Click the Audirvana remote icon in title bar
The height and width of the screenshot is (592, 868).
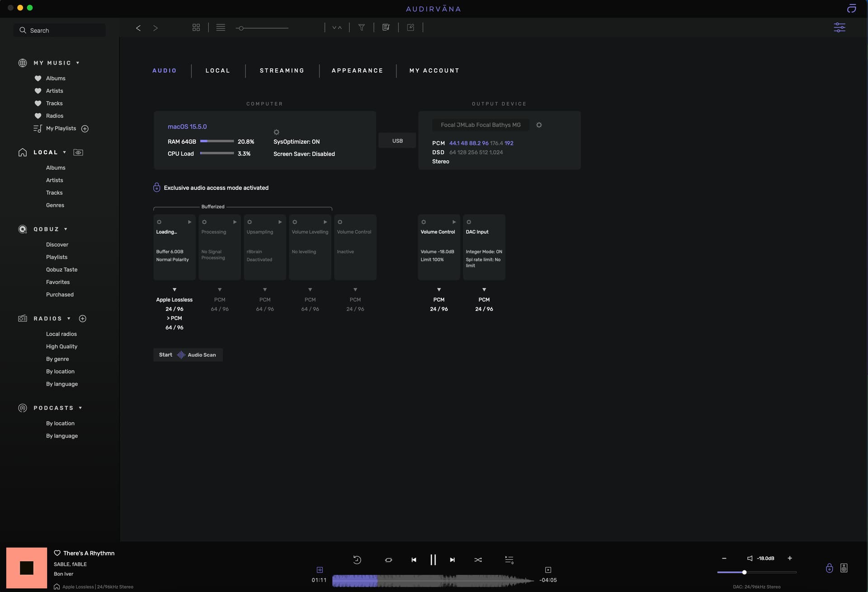click(x=851, y=8)
